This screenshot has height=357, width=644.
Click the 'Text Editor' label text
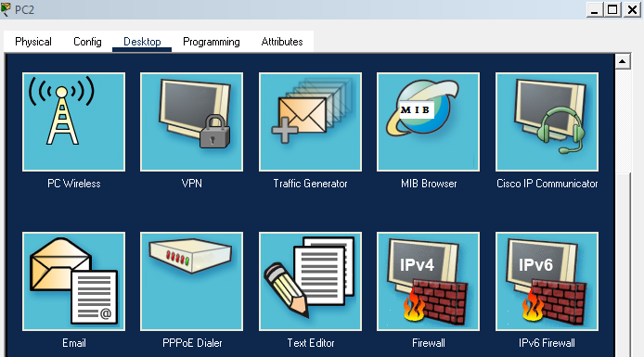pyautogui.click(x=311, y=343)
